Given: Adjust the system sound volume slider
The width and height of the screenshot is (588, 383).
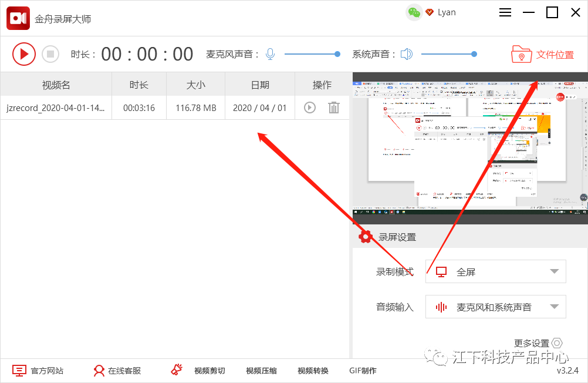Looking at the screenshot, I should click(x=449, y=54).
